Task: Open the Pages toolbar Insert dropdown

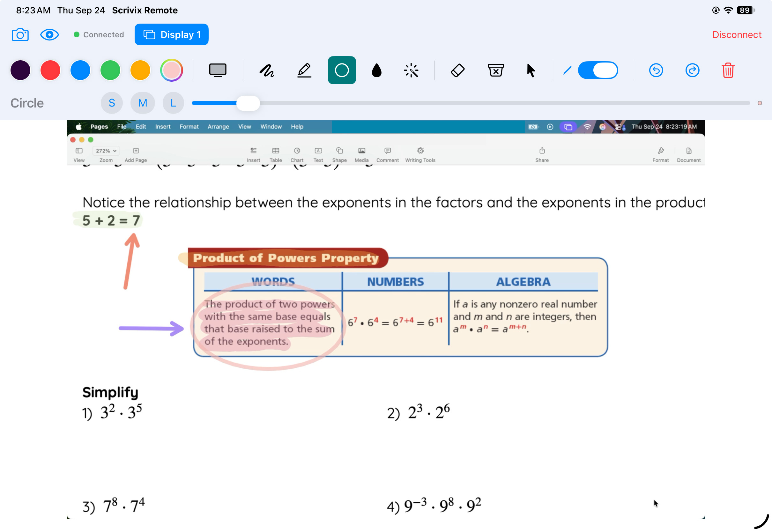Action: point(253,155)
